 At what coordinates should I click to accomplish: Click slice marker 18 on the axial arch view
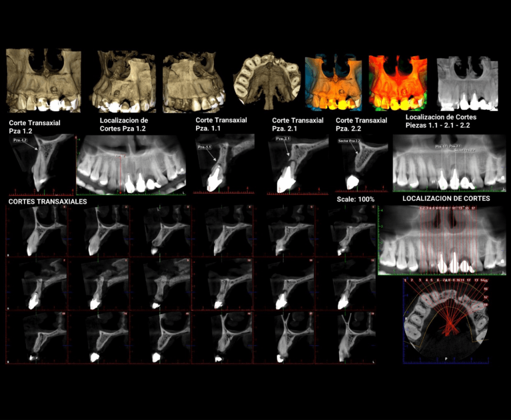pos(486,304)
